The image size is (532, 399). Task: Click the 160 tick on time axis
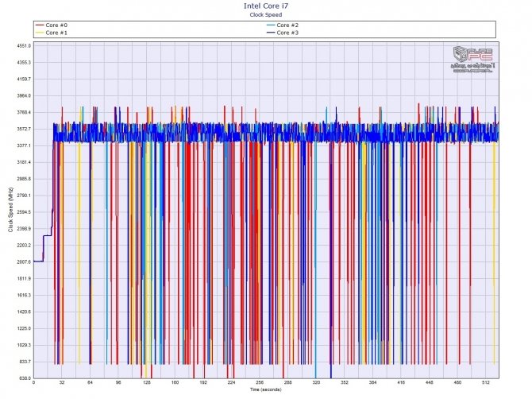(x=175, y=382)
